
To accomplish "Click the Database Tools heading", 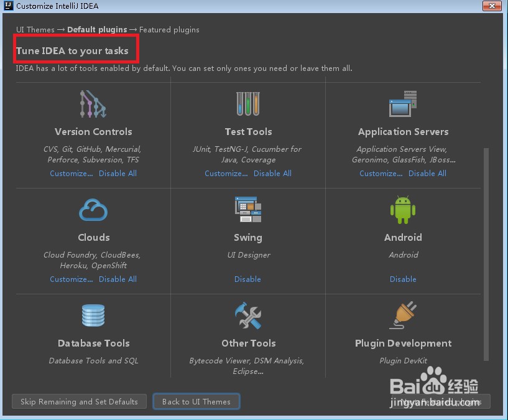I will [x=94, y=343].
